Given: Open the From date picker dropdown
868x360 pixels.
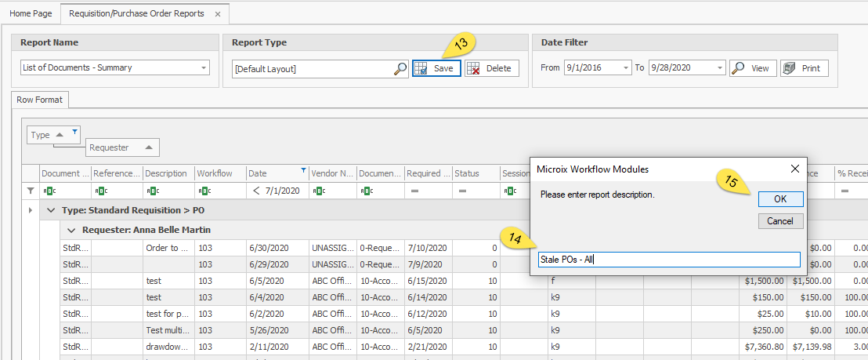Looking at the screenshot, I should click(x=626, y=68).
